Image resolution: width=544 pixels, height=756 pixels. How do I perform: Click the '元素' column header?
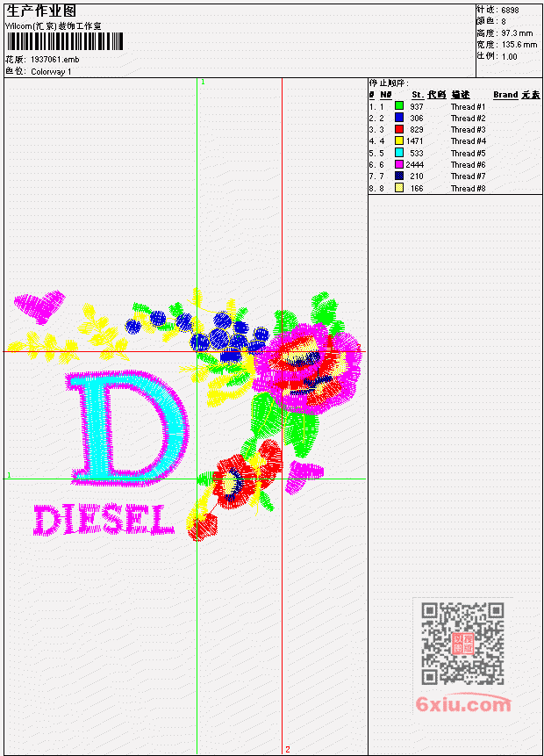tap(531, 95)
